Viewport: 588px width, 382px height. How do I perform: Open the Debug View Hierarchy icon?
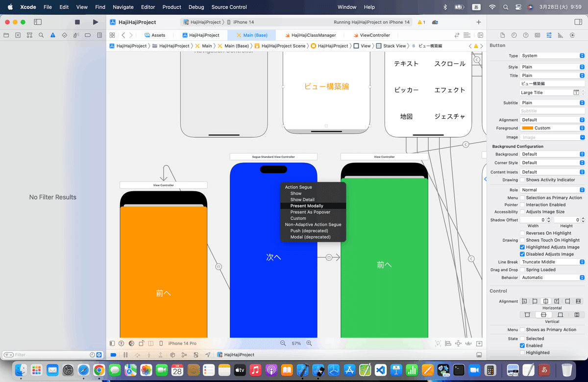(x=172, y=355)
